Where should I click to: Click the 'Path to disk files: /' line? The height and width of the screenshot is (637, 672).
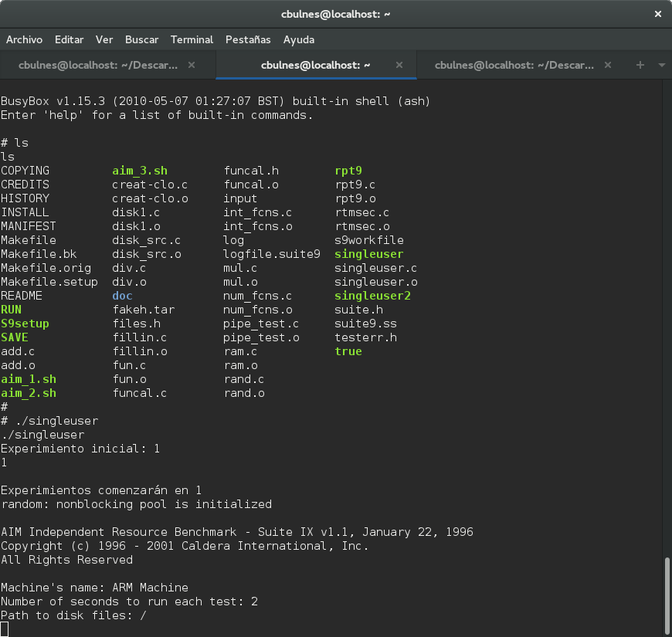[x=73, y=615]
